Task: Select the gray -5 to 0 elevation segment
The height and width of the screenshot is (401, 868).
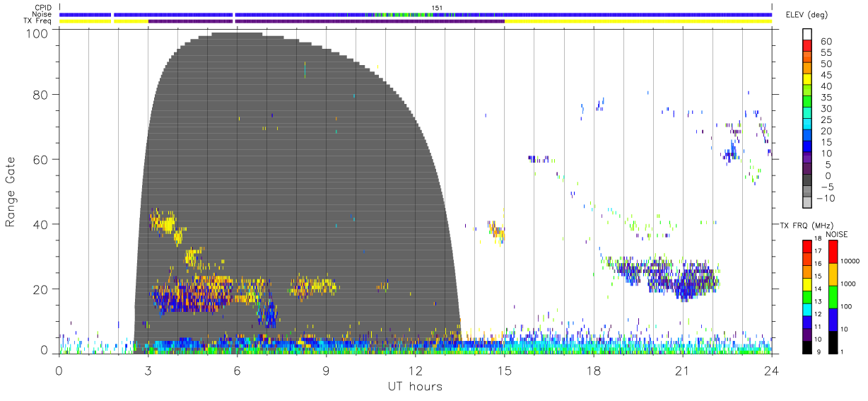Action: click(807, 182)
